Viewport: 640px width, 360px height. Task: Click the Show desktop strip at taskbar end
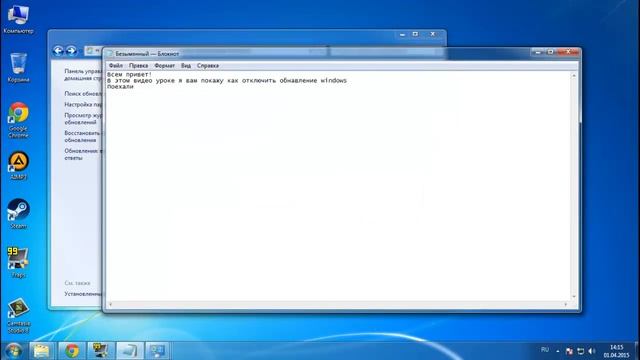[637, 351]
